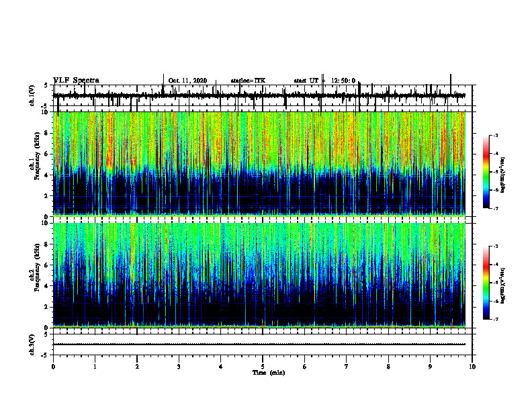Click the "-7" label on ch.1 color bar
This screenshot has height=411, width=532.
click(495, 208)
